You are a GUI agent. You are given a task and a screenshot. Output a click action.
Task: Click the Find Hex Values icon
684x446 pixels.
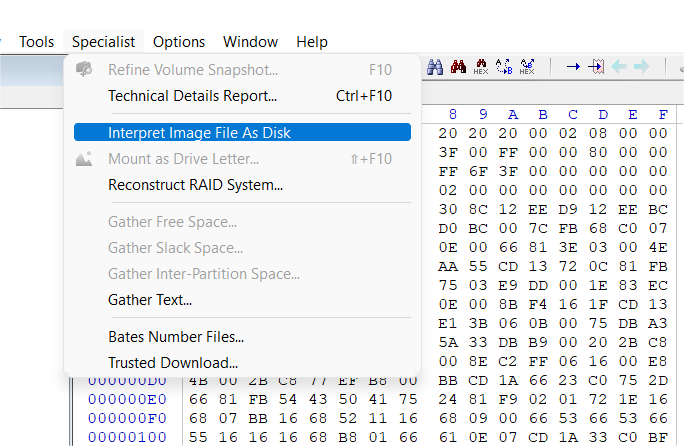pyautogui.click(x=481, y=67)
